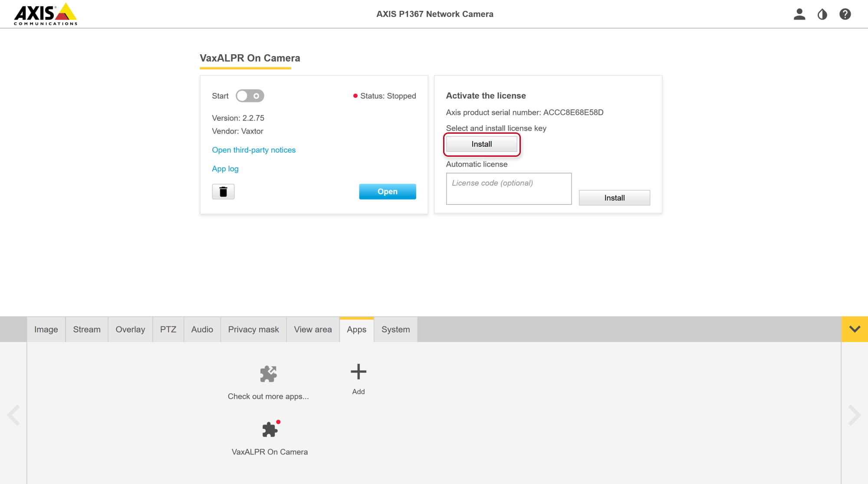Click Install next to the license code field
The height and width of the screenshot is (484, 868).
(615, 198)
